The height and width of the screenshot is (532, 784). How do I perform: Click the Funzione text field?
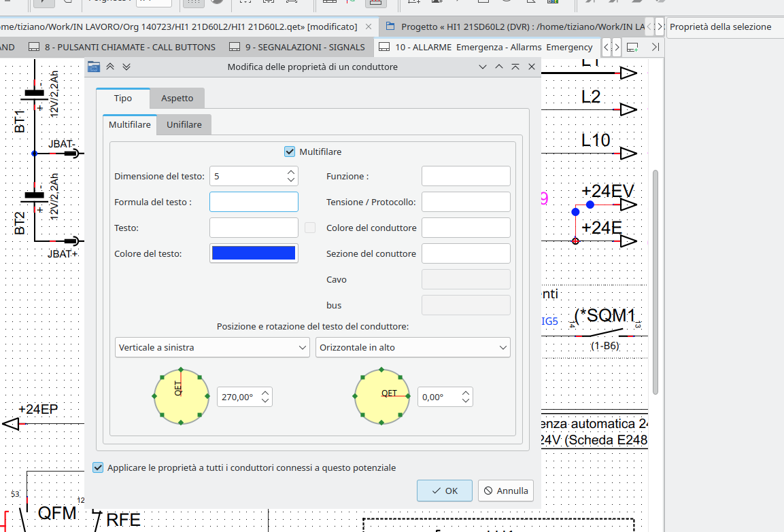pos(466,176)
